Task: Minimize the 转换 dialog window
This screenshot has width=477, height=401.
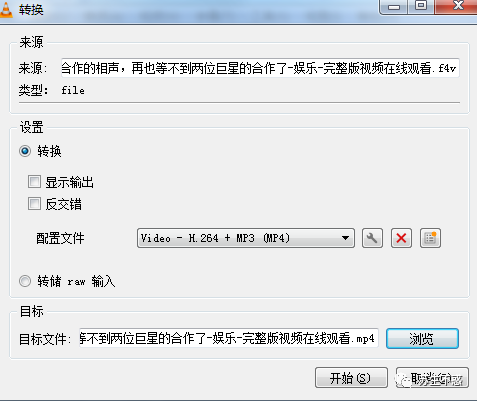Action: (394, 7)
